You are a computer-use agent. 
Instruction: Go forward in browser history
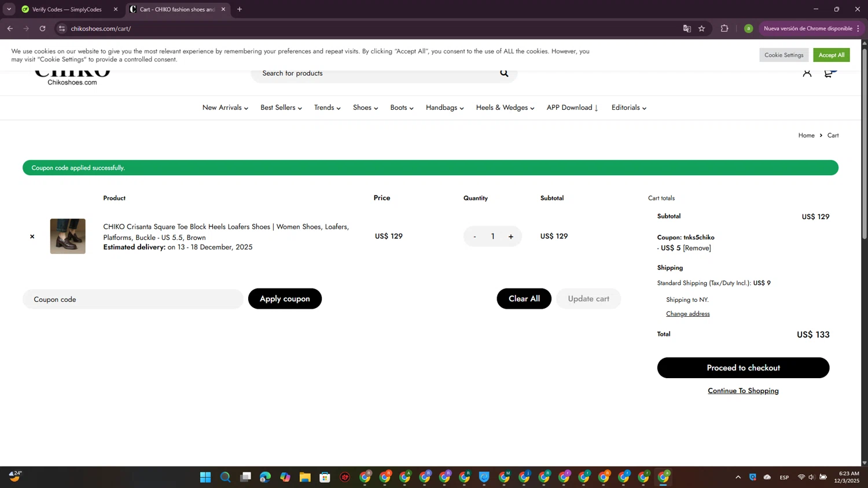pyautogui.click(x=26, y=28)
